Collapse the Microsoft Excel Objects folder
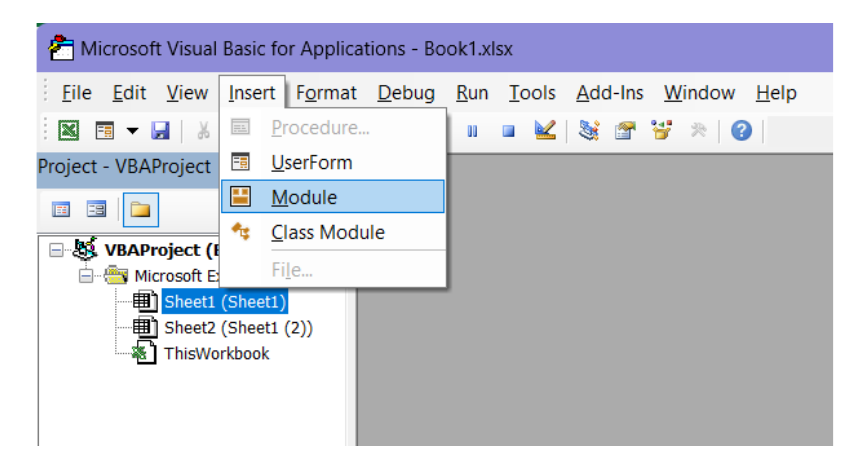 pyautogui.click(x=86, y=276)
